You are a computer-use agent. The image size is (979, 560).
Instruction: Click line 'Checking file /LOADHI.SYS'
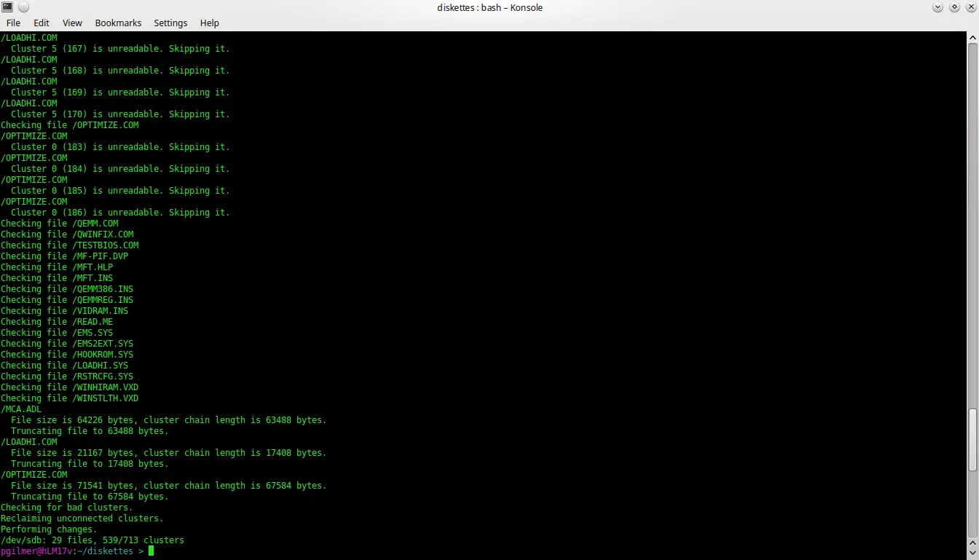pos(65,366)
